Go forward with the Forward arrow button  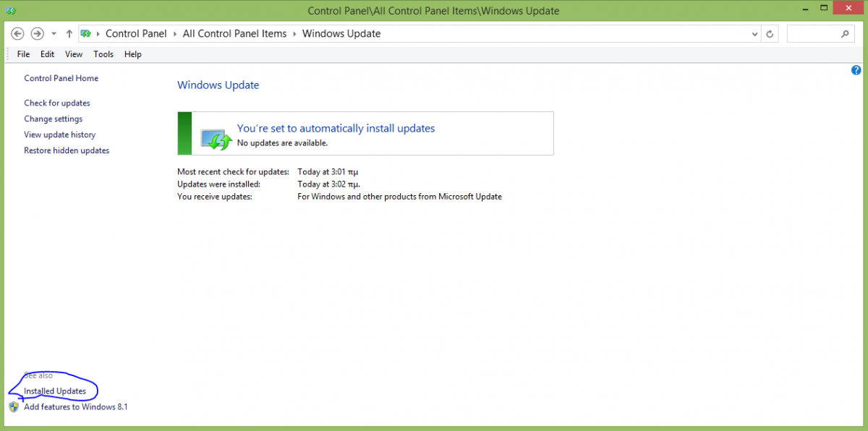(37, 34)
